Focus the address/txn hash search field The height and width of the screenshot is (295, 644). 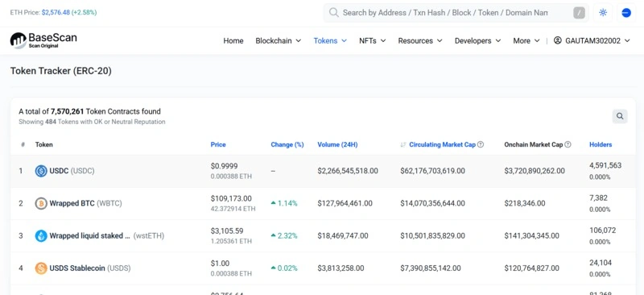(x=445, y=13)
